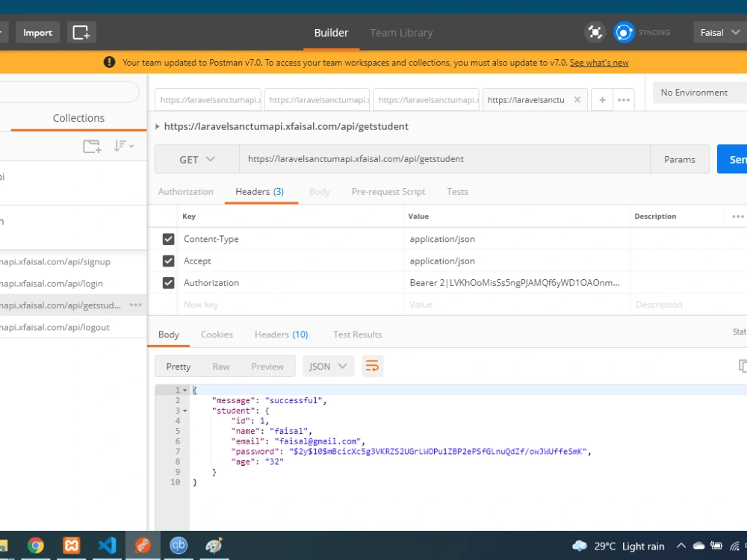Screen dimensions: 747x560
Task: Click the OneDrive cloud tray icon
Action: (698, 546)
